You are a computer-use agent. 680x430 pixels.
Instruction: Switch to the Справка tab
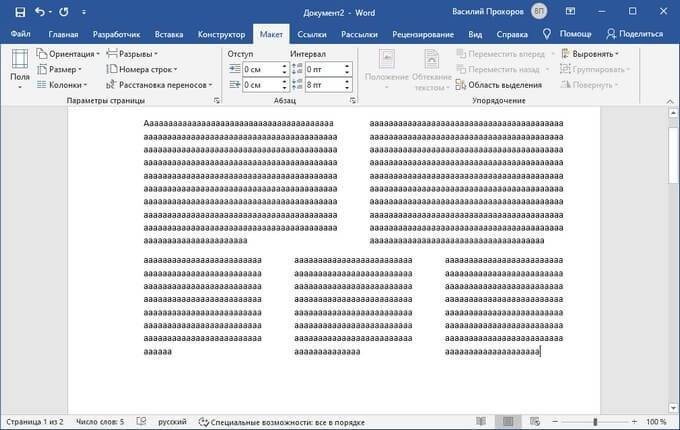512,34
